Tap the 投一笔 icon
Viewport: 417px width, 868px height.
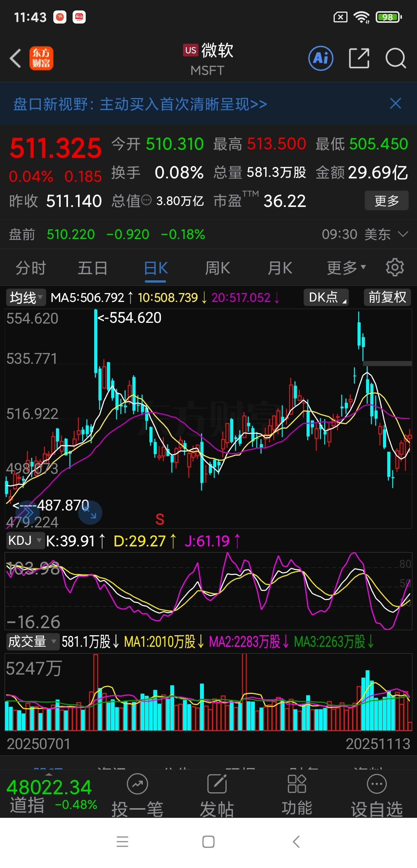(x=137, y=795)
